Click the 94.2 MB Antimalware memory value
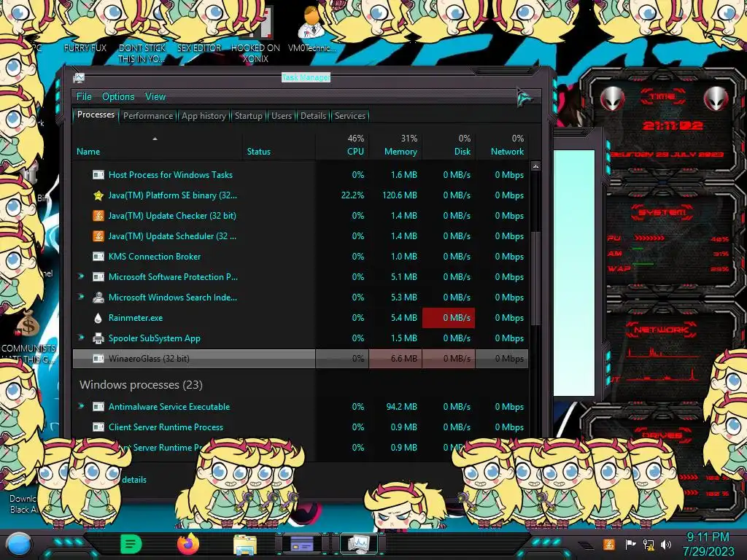This screenshot has height=560, width=747. (x=402, y=407)
